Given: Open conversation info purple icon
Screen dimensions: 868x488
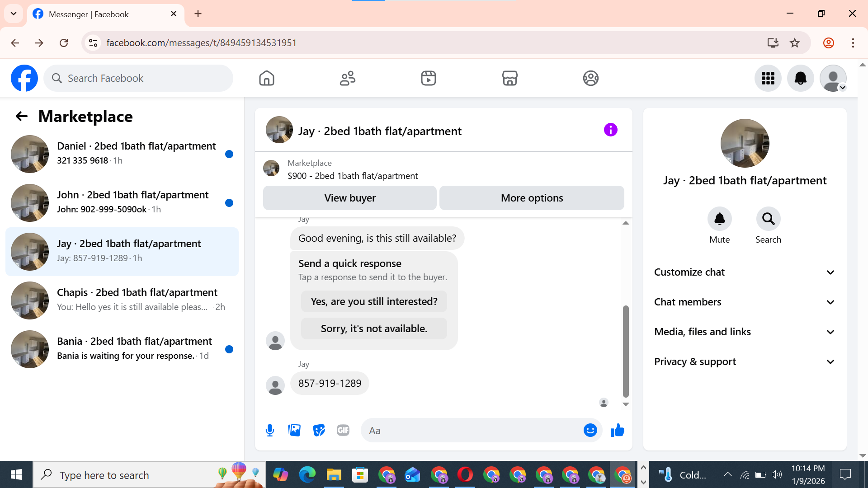Looking at the screenshot, I should pos(610,130).
